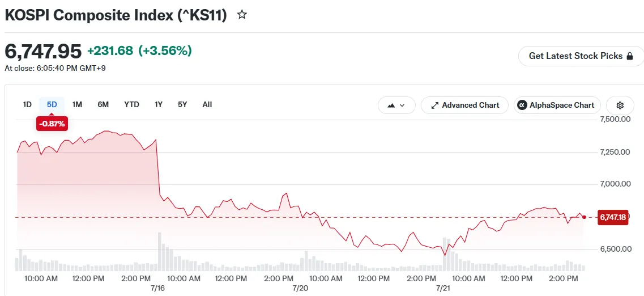Select the 1D time range
The width and height of the screenshot is (644, 296).
(x=27, y=104)
